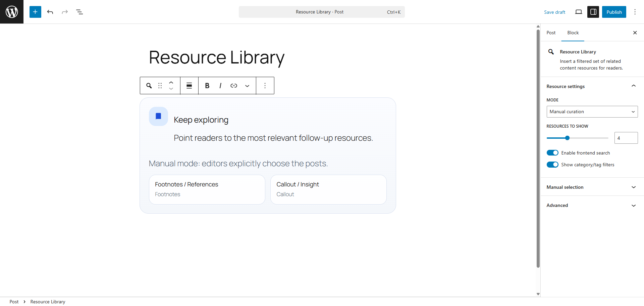Image resolution: width=644 pixels, height=306 pixels.
Task: Disable Show category/tag filters
Action: 552,165
